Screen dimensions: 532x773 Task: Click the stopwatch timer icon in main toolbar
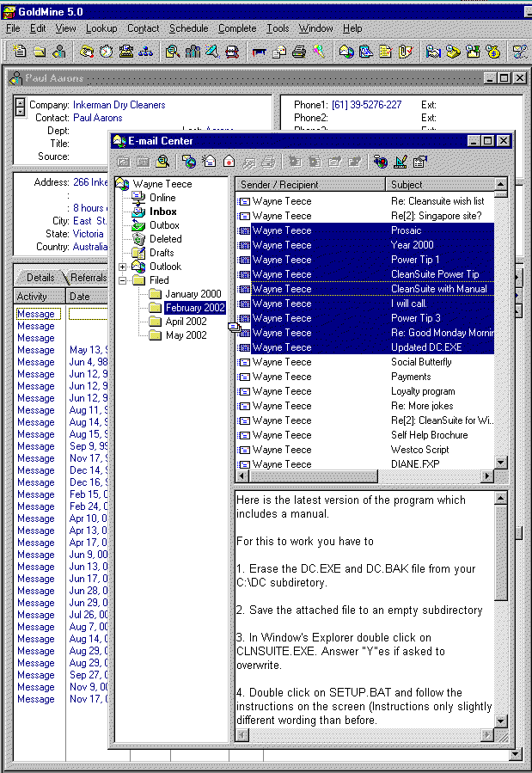coord(107,51)
